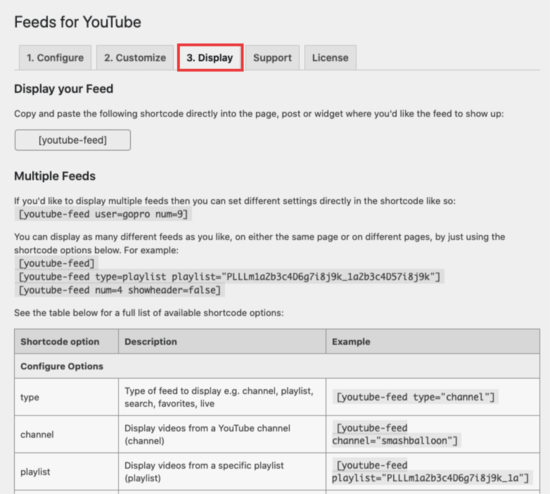The image size is (550, 494).
Task: Click the Configure Options section row
Action: point(277,366)
